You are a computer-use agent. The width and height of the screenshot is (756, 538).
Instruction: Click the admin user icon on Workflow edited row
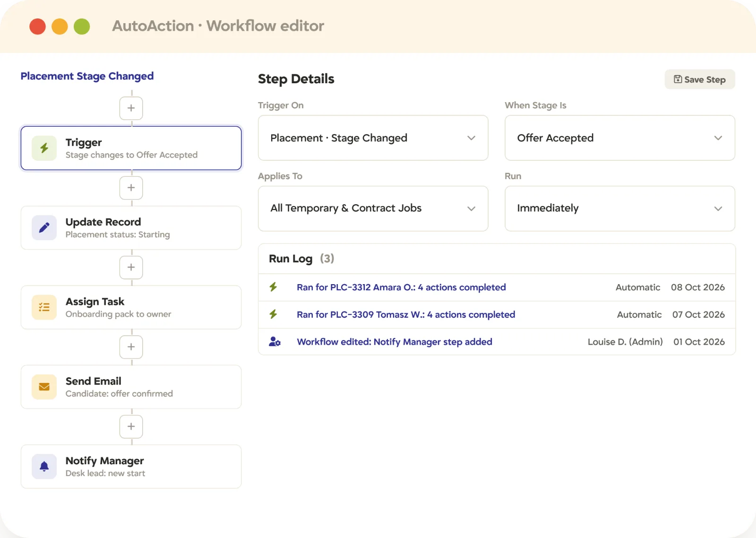coord(275,342)
